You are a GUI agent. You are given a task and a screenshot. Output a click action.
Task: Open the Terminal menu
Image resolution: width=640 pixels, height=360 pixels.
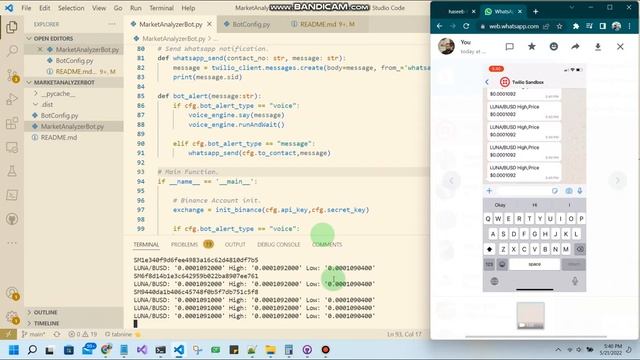[x=161, y=8]
